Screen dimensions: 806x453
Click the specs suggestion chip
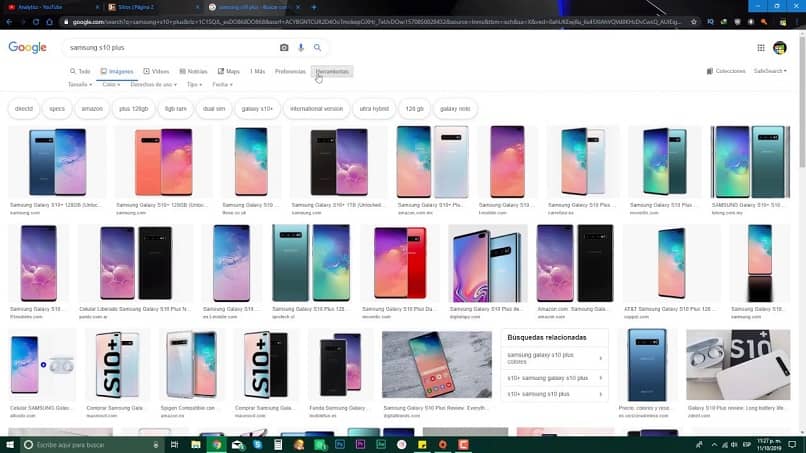(x=57, y=108)
